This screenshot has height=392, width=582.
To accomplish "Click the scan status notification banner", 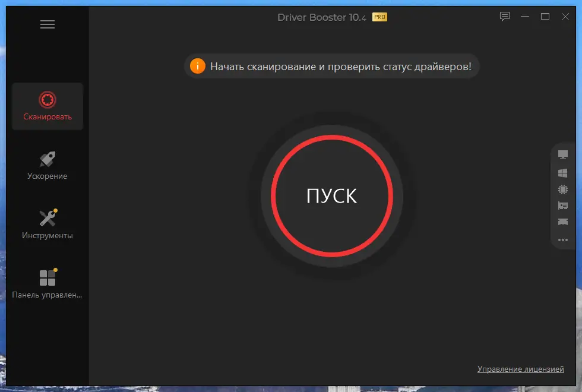I will pos(331,66).
